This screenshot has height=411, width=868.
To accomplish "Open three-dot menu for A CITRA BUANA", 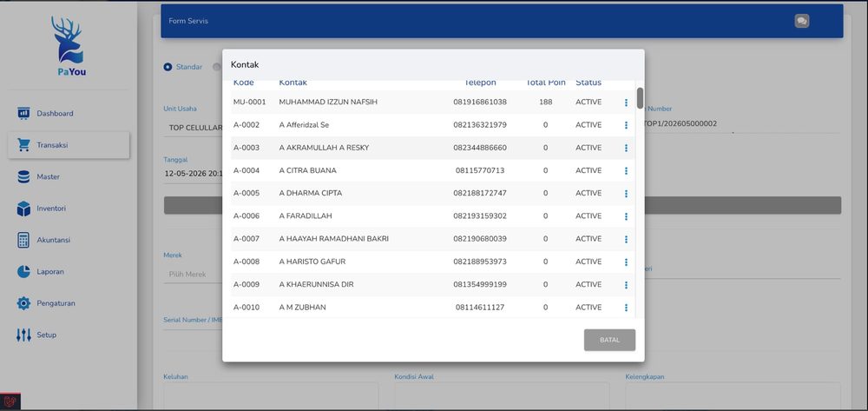I will 626,170.
